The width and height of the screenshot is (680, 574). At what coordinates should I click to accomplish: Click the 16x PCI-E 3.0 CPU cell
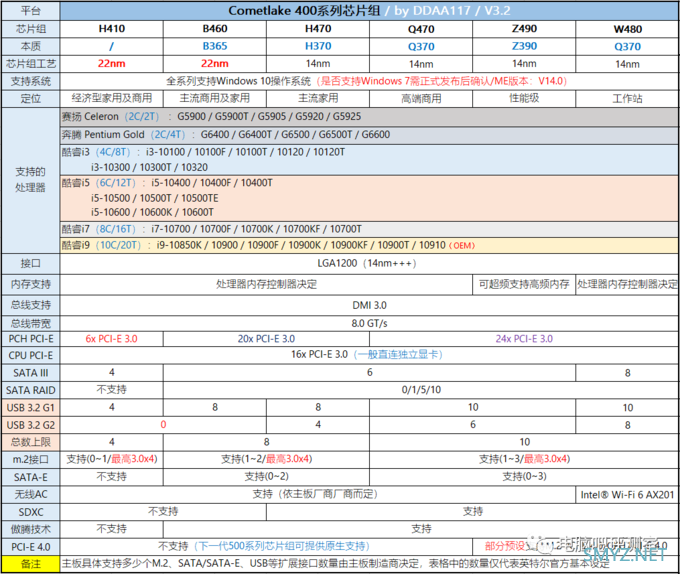pyautogui.click(x=369, y=355)
